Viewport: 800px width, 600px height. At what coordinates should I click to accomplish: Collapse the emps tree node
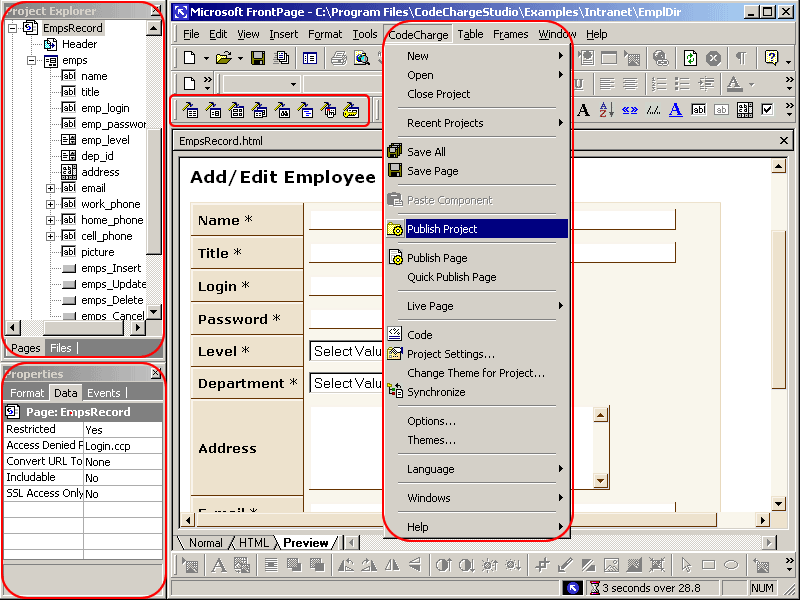tap(32, 60)
